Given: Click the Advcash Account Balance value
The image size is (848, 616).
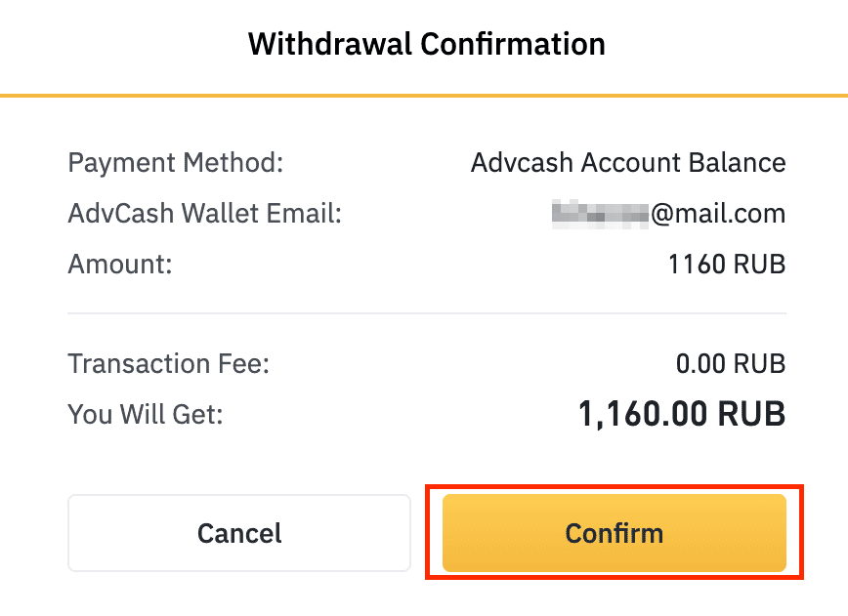Looking at the screenshot, I should (x=628, y=162).
